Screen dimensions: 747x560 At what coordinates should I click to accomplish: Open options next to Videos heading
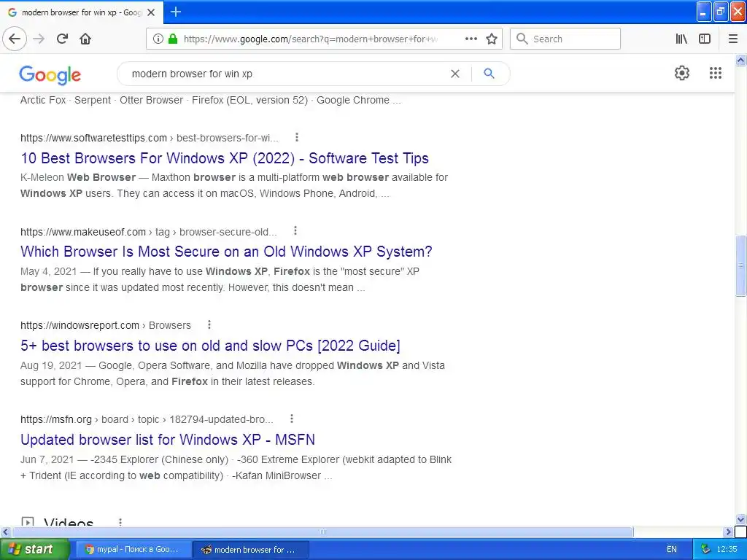120,522
